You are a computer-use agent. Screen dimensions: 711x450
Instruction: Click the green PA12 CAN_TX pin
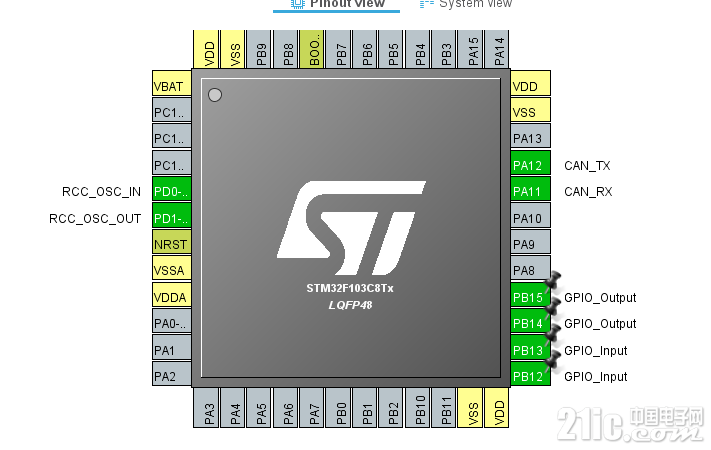pos(531,163)
